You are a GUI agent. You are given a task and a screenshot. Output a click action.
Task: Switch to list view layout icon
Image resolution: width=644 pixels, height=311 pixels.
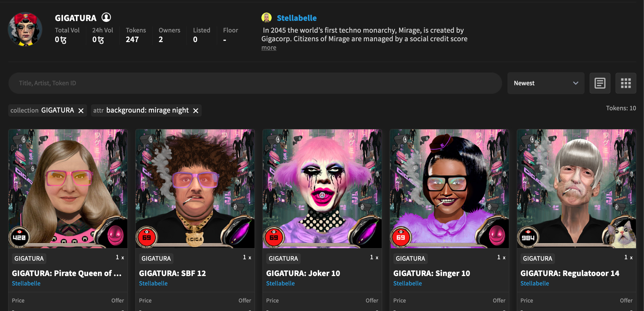pos(600,83)
